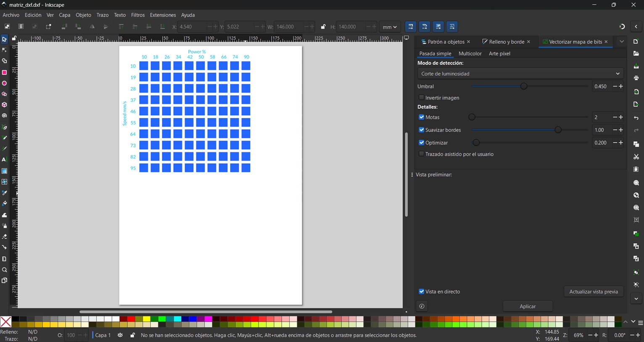Expand the dock panel tabs chevron

[x=621, y=42]
